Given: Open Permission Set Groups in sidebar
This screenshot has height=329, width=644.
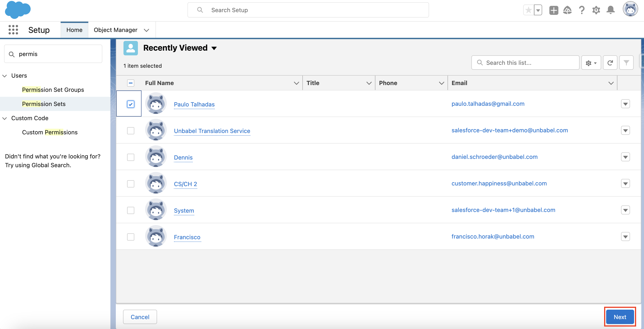Looking at the screenshot, I should coord(53,90).
